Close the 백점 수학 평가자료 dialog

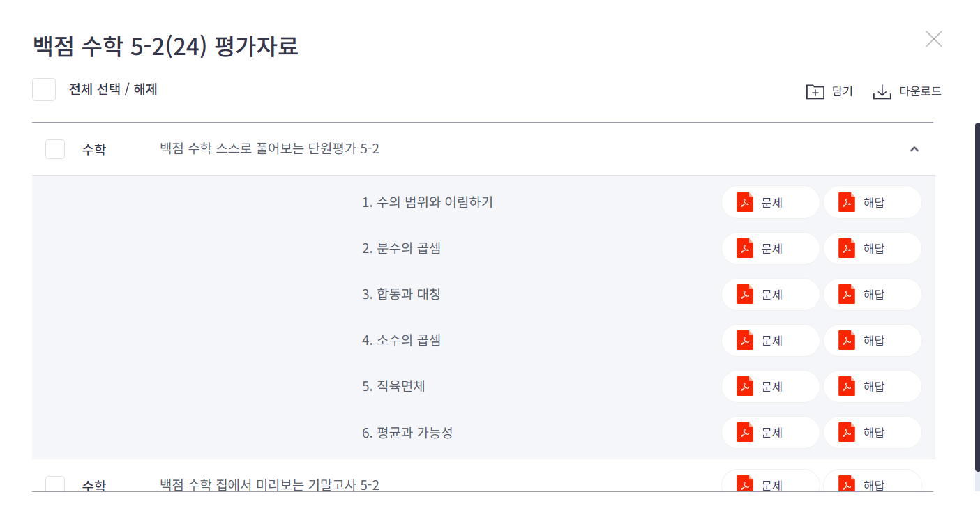(x=933, y=39)
